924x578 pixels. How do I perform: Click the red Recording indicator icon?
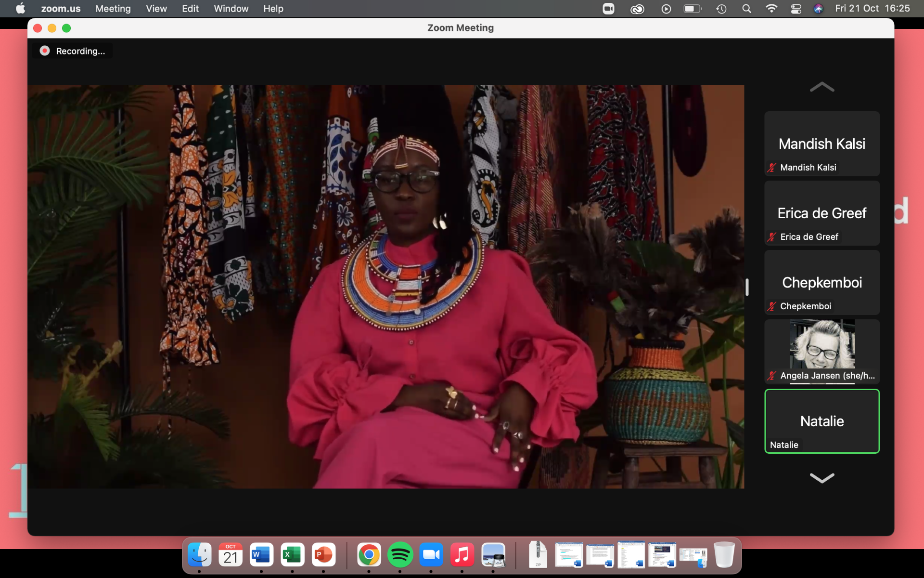[45, 51]
